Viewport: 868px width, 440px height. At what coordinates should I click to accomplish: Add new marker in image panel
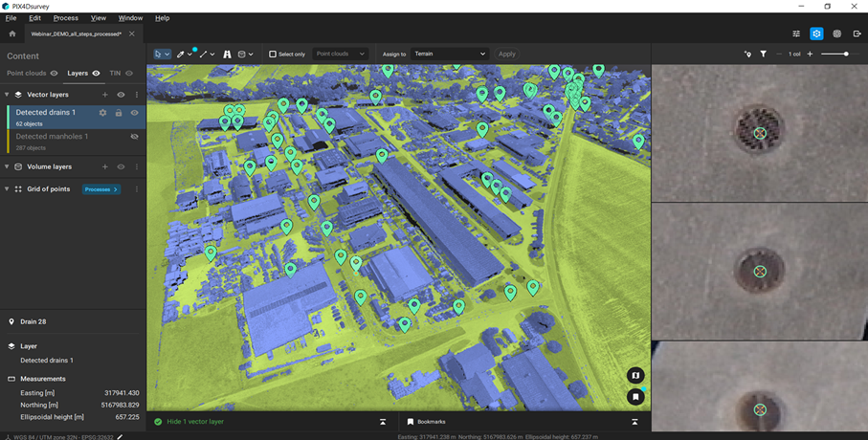point(747,54)
